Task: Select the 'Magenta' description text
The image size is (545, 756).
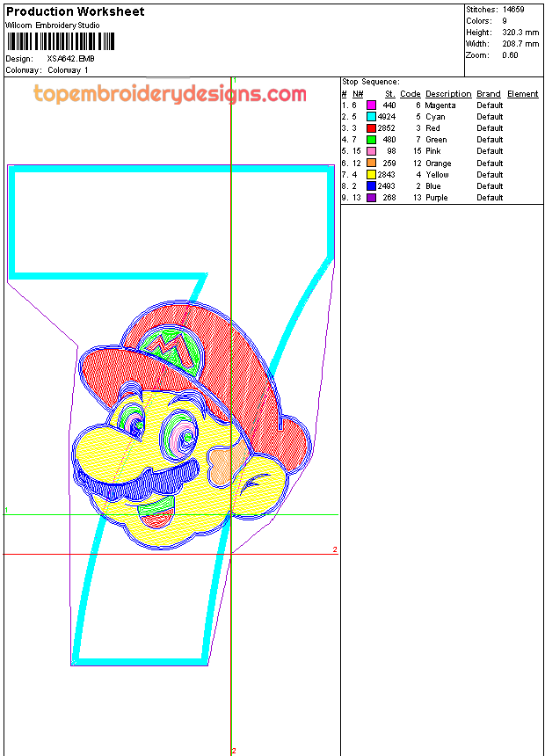Action: point(440,105)
